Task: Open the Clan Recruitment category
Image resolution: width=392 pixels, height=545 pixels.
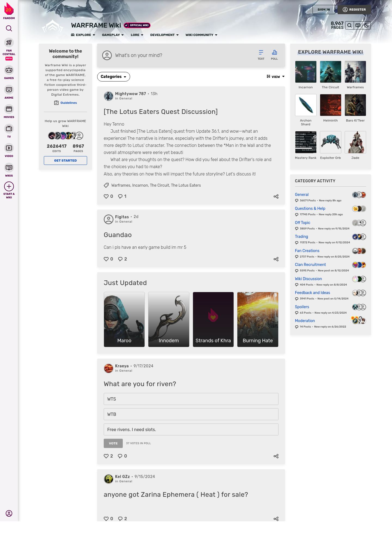Action: coord(310,265)
